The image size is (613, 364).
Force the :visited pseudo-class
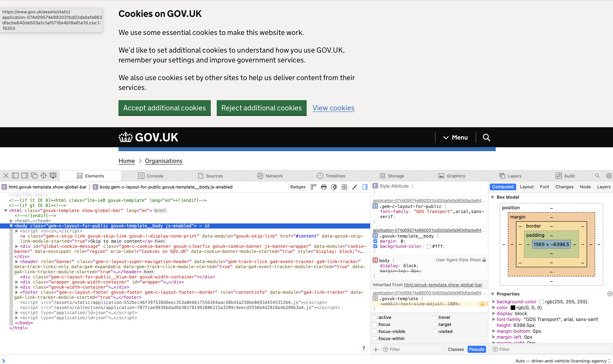[x=435, y=332]
